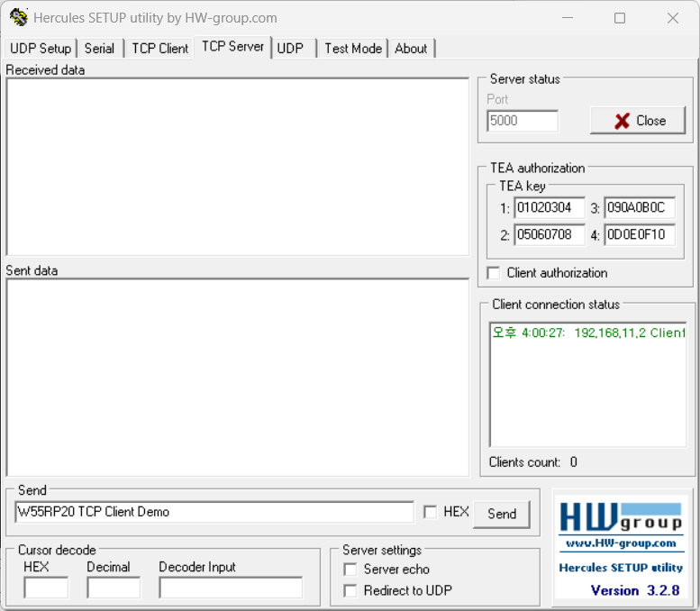Check the Redirect to UDP box
This screenshot has width=700, height=611.
click(x=350, y=591)
